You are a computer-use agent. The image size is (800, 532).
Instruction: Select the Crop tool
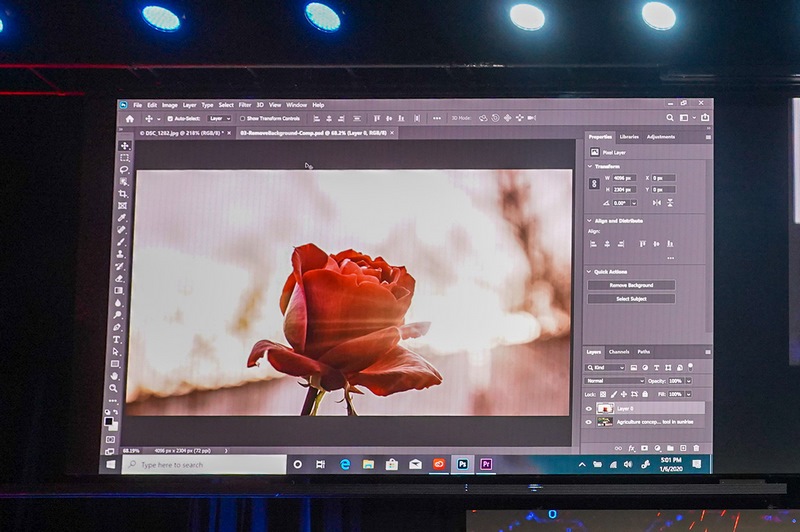pos(122,194)
